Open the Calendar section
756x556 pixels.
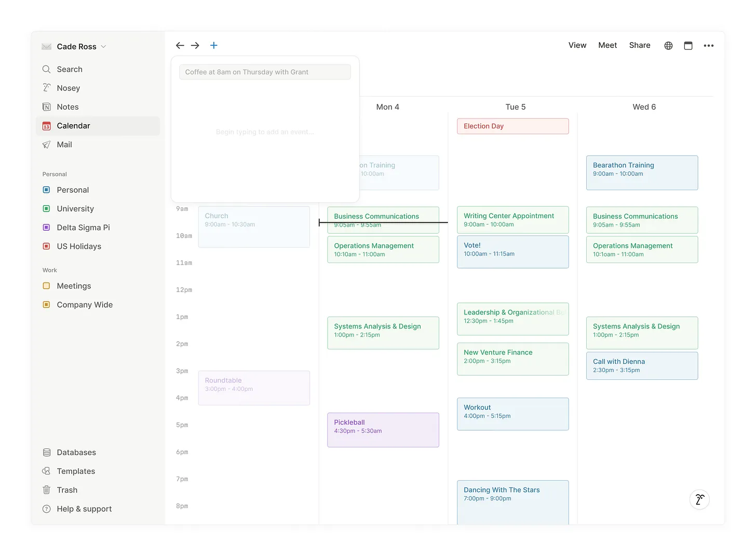tap(74, 126)
